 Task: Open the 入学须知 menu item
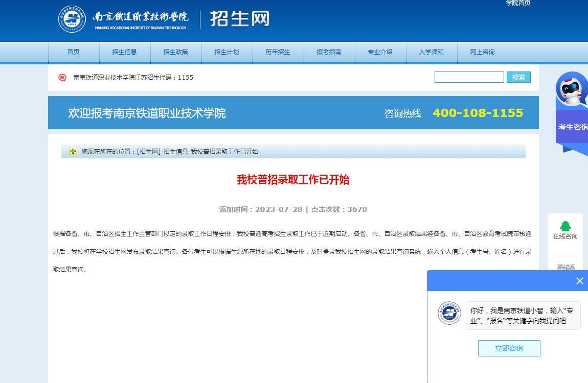[431, 52]
